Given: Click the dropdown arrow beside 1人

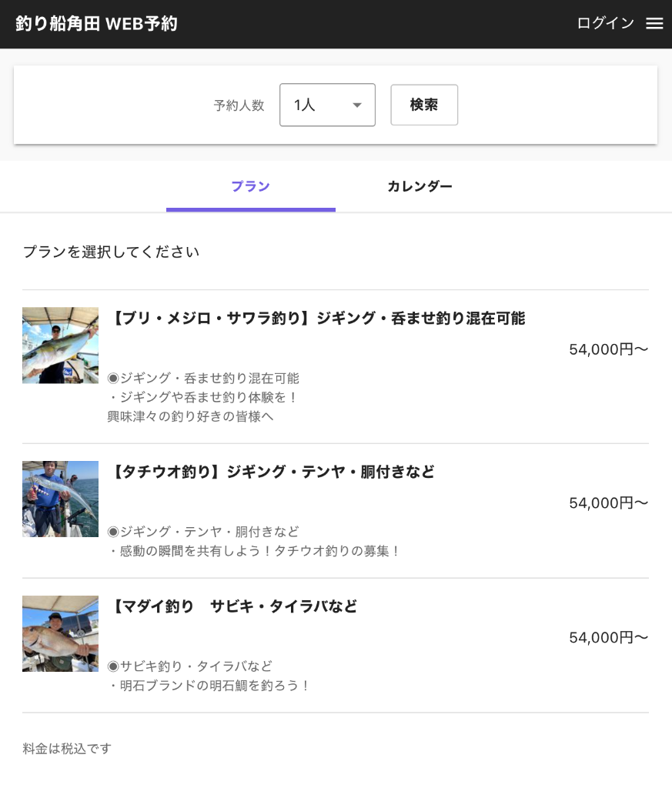Looking at the screenshot, I should pyautogui.click(x=357, y=105).
